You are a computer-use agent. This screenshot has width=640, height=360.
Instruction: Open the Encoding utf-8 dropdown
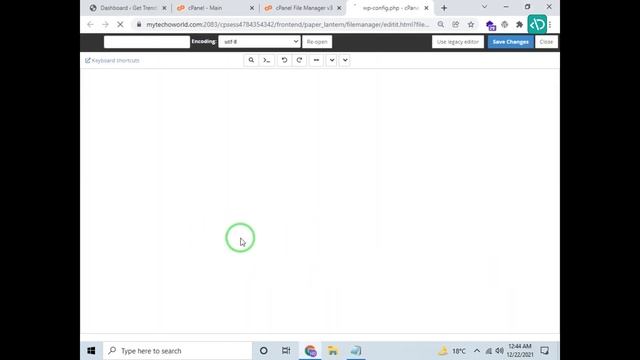point(260,42)
